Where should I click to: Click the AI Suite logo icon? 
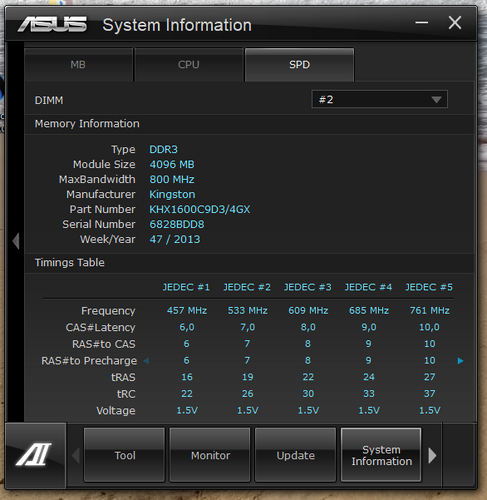(33, 454)
